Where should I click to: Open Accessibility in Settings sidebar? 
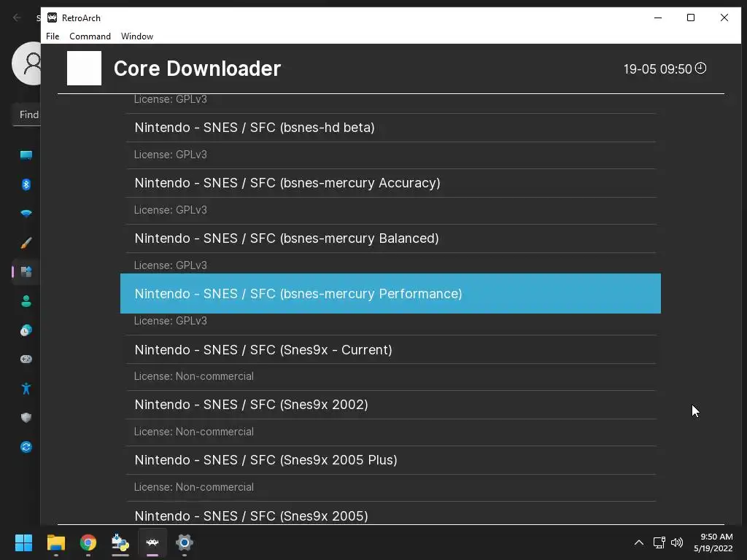pyautogui.click(x=26, y=389)
